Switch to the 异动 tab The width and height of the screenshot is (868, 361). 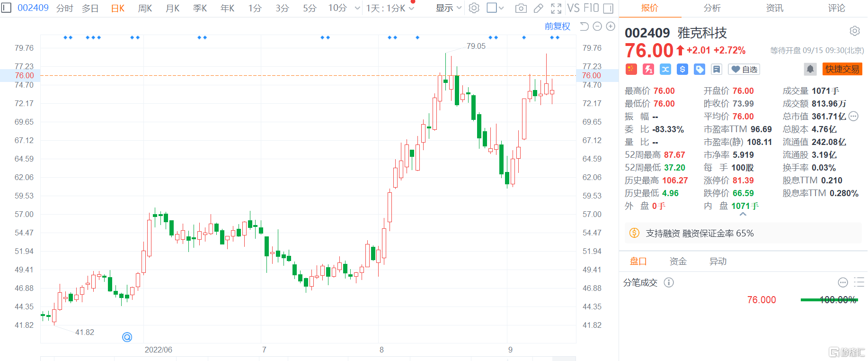click(717, 261)
